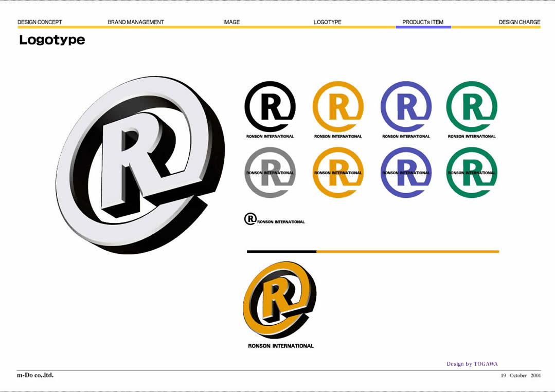Viewport: 555px width, 392px height.
Task: Select the PRODUCTs ITEM tab
Action: 423,22
